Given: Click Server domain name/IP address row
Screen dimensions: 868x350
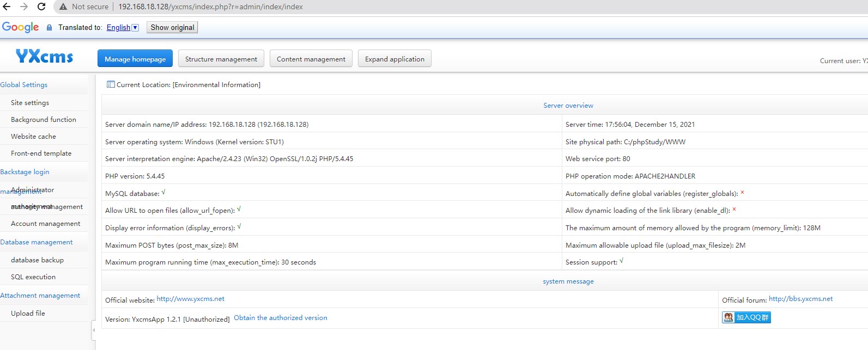Looking at the screenshot, I should tap(331, 124).
